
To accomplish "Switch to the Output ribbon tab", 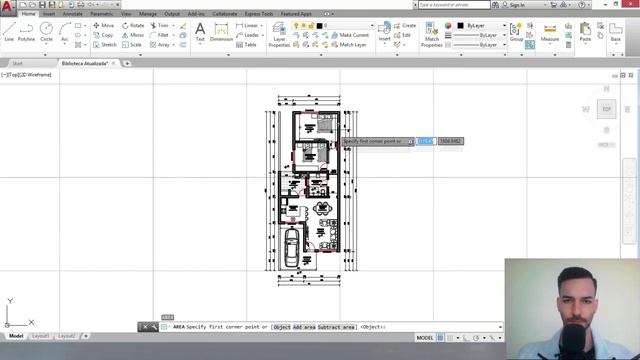I will click(172, 14).
